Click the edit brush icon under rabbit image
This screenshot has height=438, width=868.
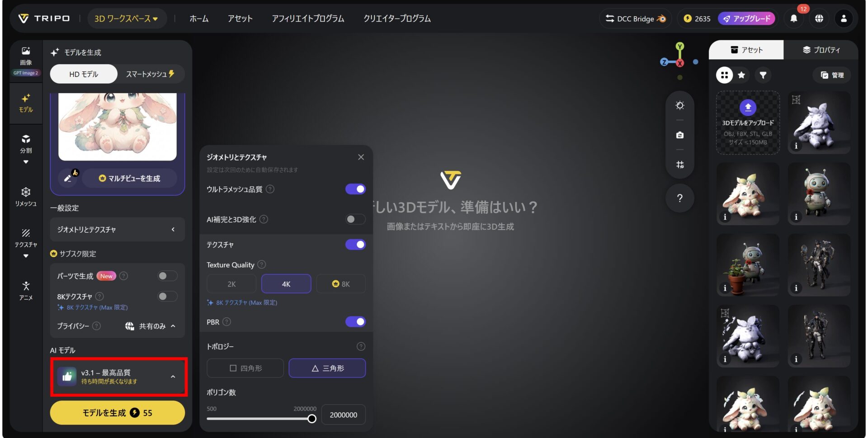coord(68,178)
